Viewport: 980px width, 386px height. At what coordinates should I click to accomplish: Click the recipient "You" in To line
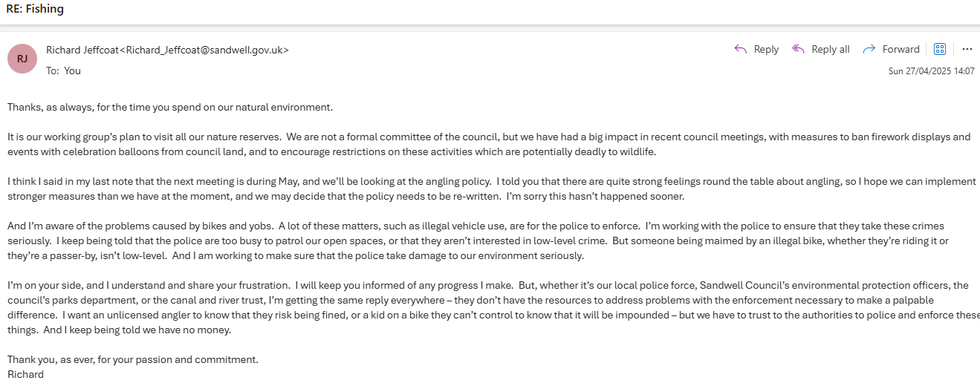click(x=73, y=71)
